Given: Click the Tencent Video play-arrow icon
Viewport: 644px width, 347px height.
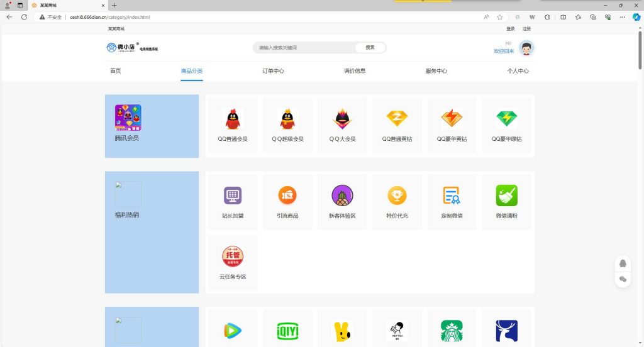Looking at the screenshot, I should pyautogui.click(x=233, y=331).
